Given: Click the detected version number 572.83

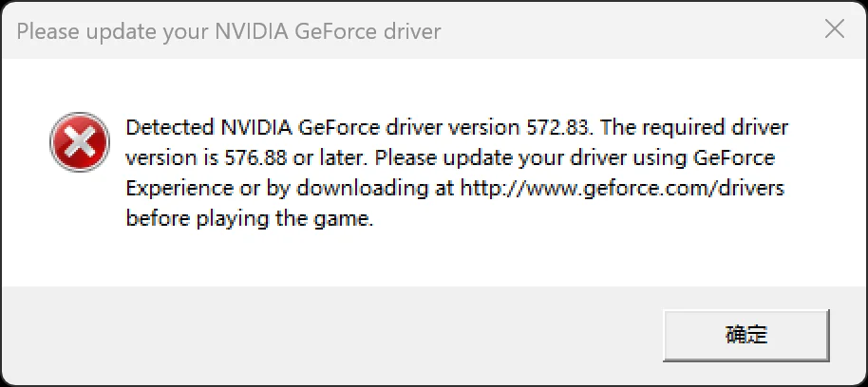Looking at the screenshot, I should 557,128.
